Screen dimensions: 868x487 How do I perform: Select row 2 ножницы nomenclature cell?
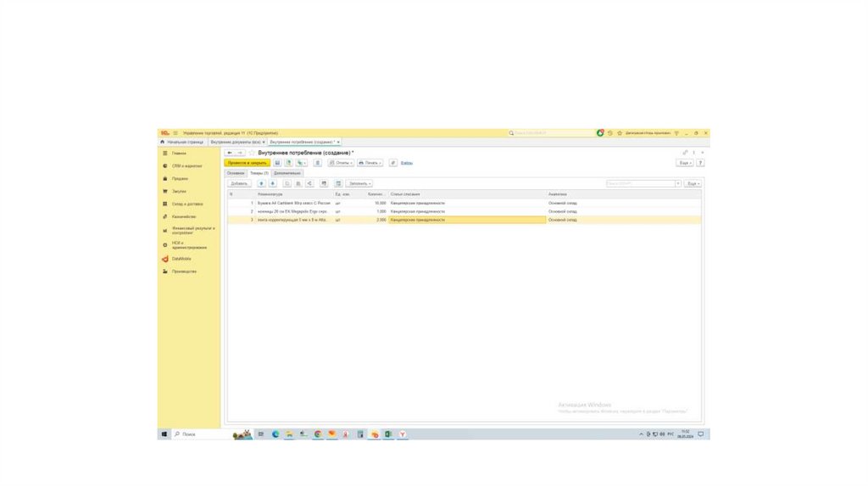pyautogui.click(x=292, y=211)
